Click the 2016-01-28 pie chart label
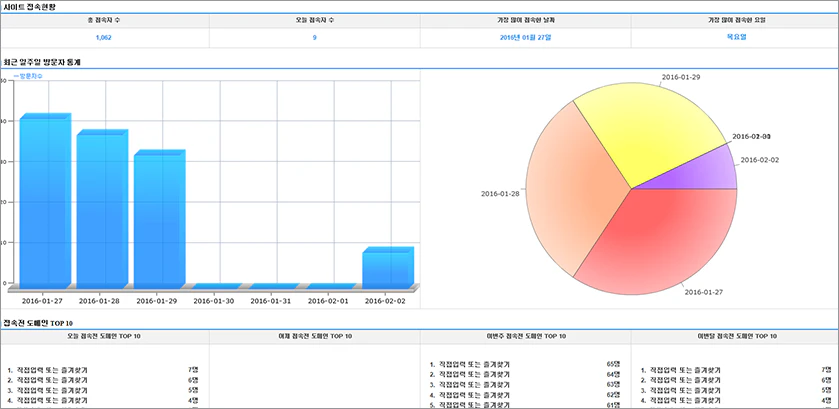 pyautogui.click(x=499, y=193)
